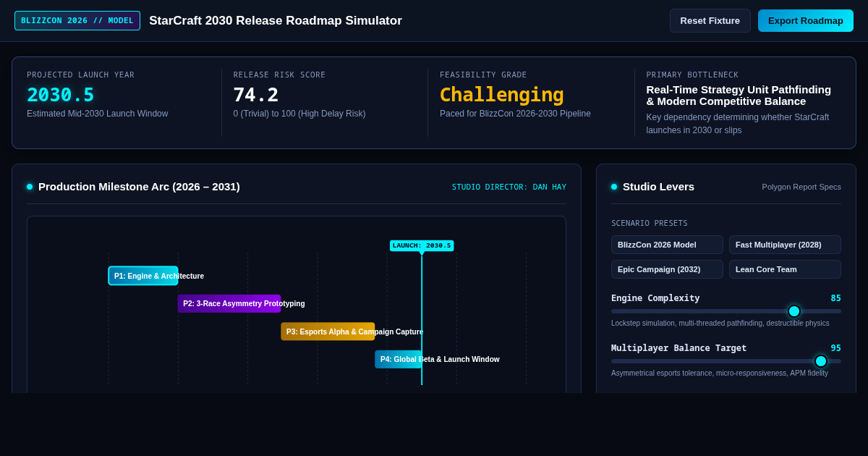Click the StarCraft 2030 Release Roadmap Simulator title
This screenshot has width=868, height=456.
pos(276,20)
